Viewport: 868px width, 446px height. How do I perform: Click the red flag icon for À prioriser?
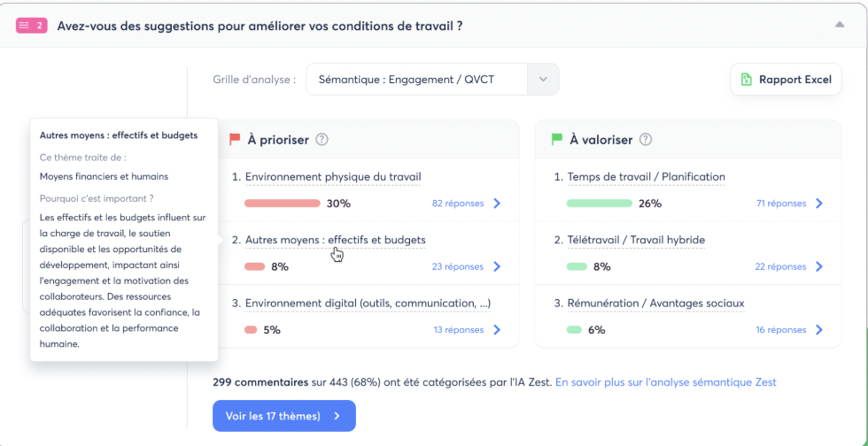pyautogui.click(x=235, y=140)
